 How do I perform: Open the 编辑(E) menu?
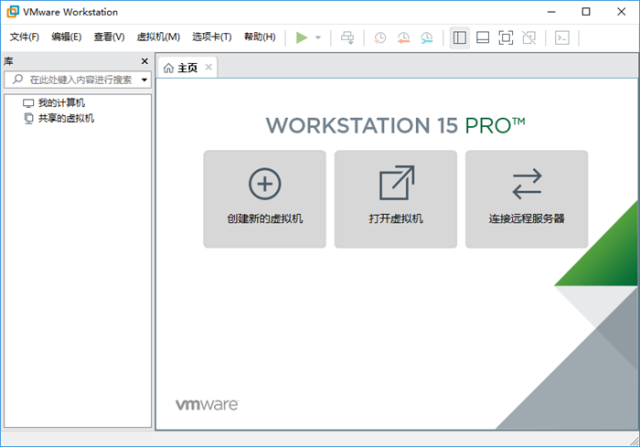click(67, 37)
